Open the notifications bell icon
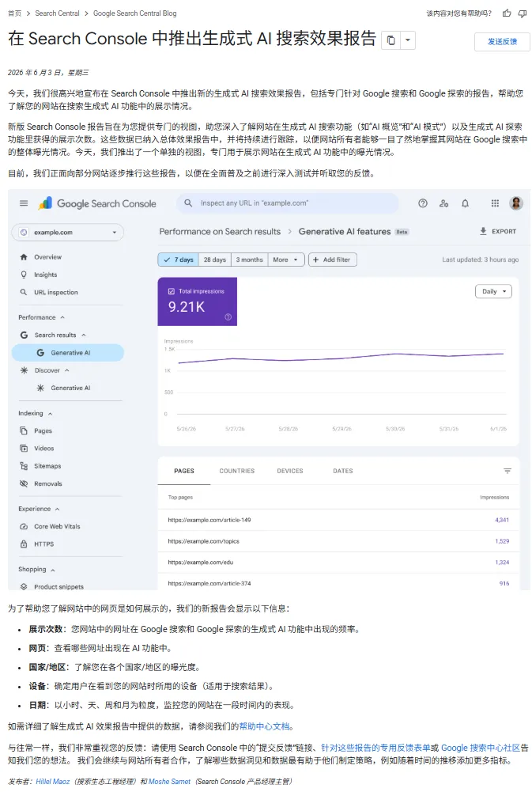532x792 pixels. [x=466, y=203]
